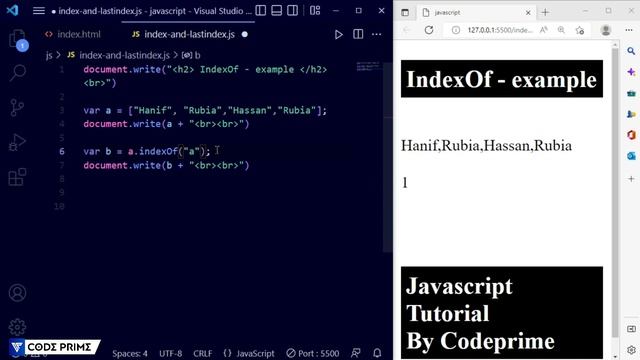Toggle the bottom panel layout icon
Image resolution: width=640 pixels, height=360 pixels.
[276, 11]
